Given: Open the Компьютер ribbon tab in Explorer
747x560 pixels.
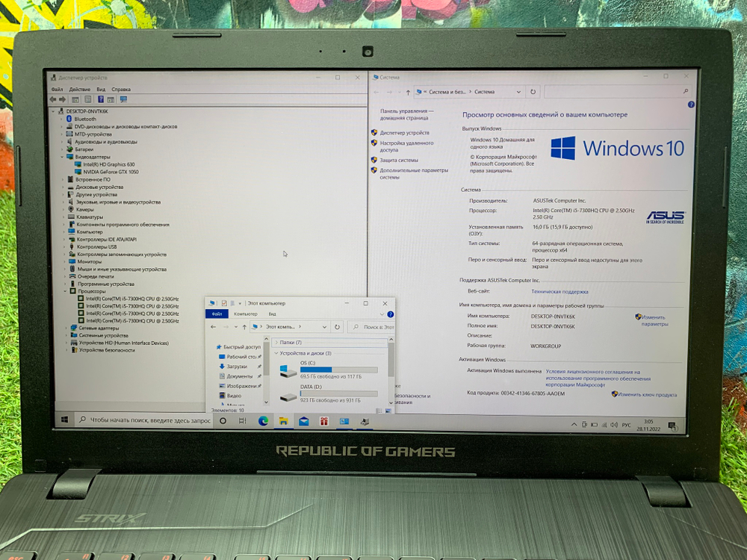Looking at the screenshot, I should (x=245, y=314).
